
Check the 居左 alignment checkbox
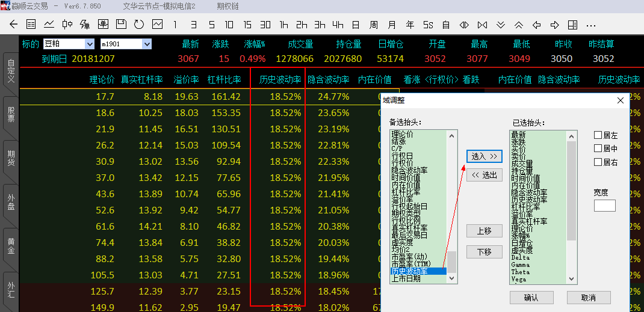(598, 135)
